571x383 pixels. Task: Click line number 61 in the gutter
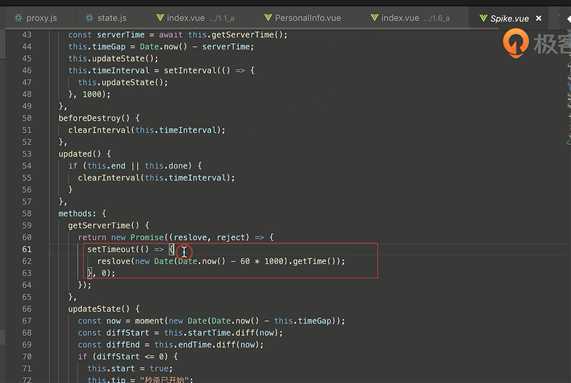click(27, 249)
